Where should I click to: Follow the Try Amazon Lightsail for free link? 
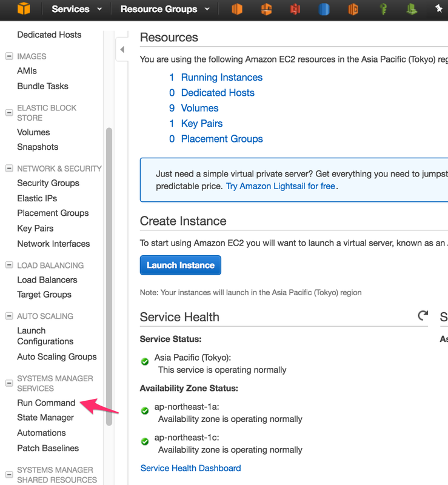(281, 186)
